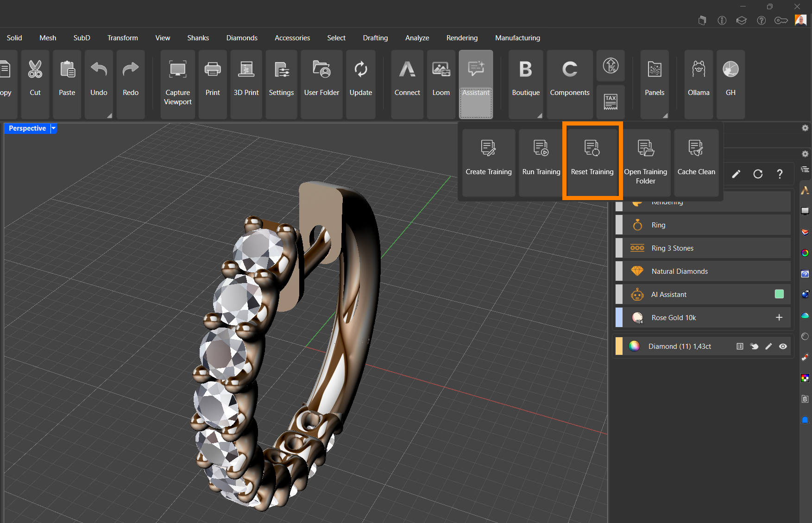Expand the Rose Gold 10k plus button
Image resolution: width=812 pixels, height=523 pixels.
pyautogui.click(x=779, y=317)
